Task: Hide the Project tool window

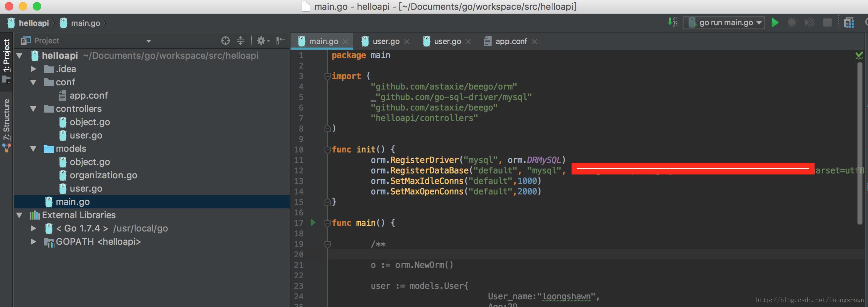Action: coord(280,41)
